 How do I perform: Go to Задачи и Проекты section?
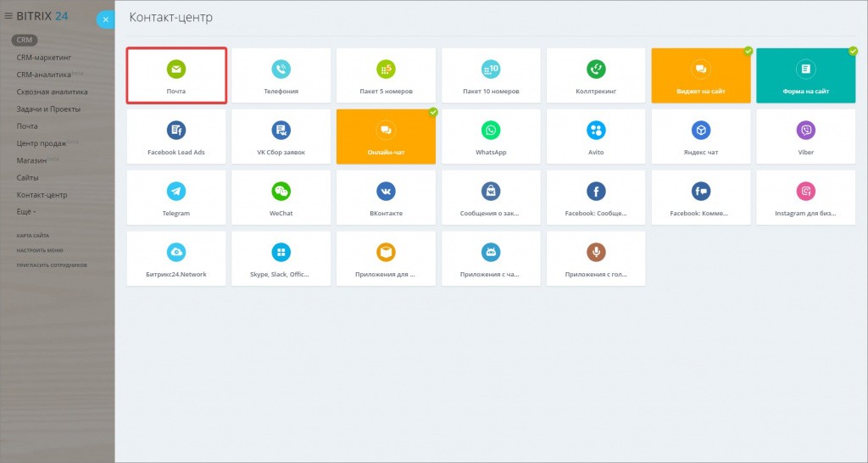48,109
